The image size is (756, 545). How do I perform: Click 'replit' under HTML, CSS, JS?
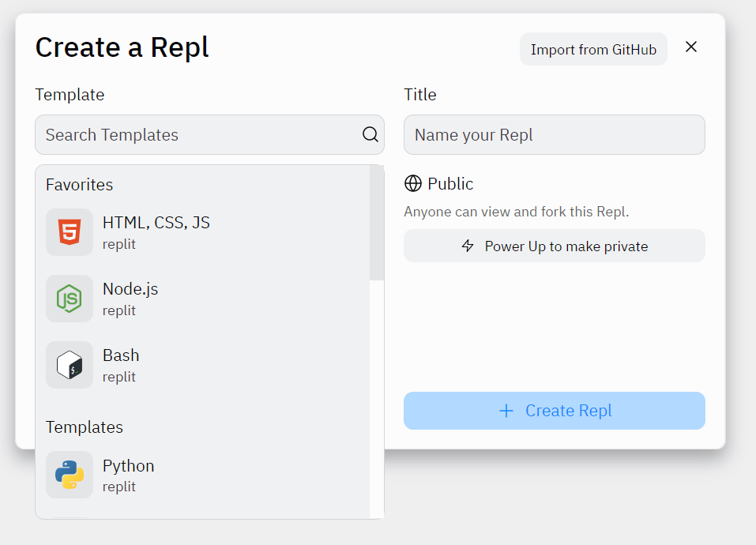(119, 244)
